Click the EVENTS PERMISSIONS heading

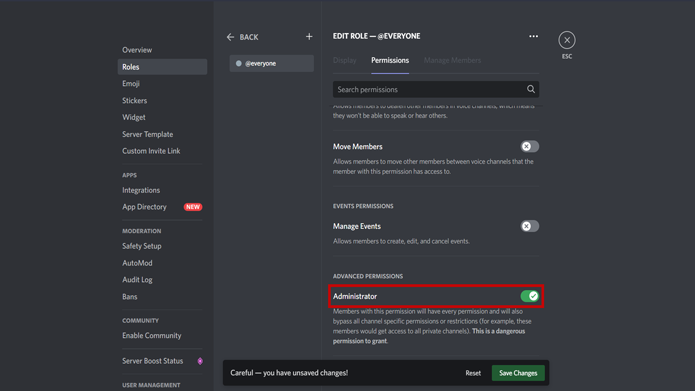363,206
